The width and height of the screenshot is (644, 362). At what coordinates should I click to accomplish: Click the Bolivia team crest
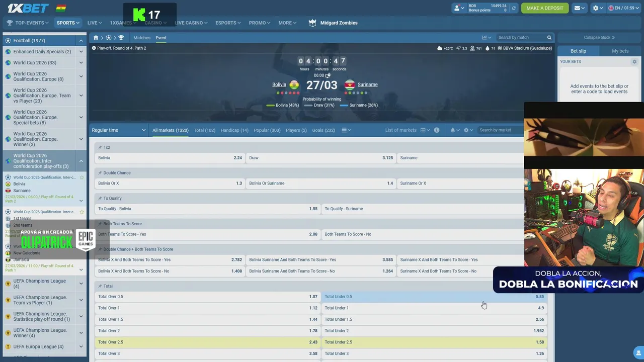[x=294, y=84]
